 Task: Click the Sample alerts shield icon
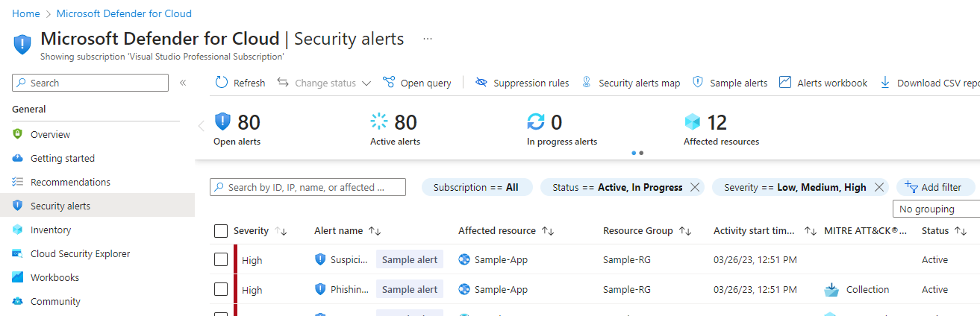(x=699, y=83)
